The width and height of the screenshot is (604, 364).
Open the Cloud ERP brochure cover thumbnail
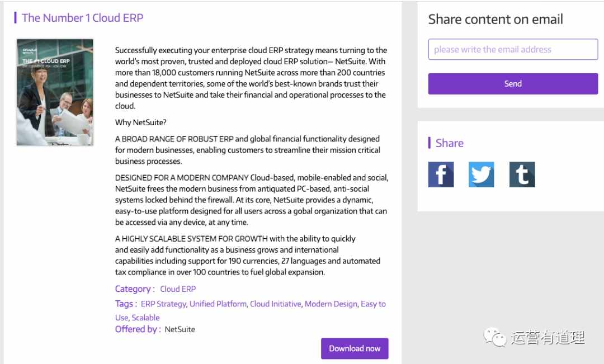pos(55,92)
